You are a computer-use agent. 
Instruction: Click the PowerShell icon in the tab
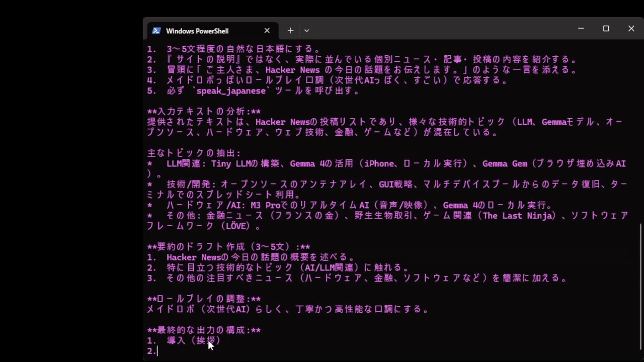tap(156, 31)
